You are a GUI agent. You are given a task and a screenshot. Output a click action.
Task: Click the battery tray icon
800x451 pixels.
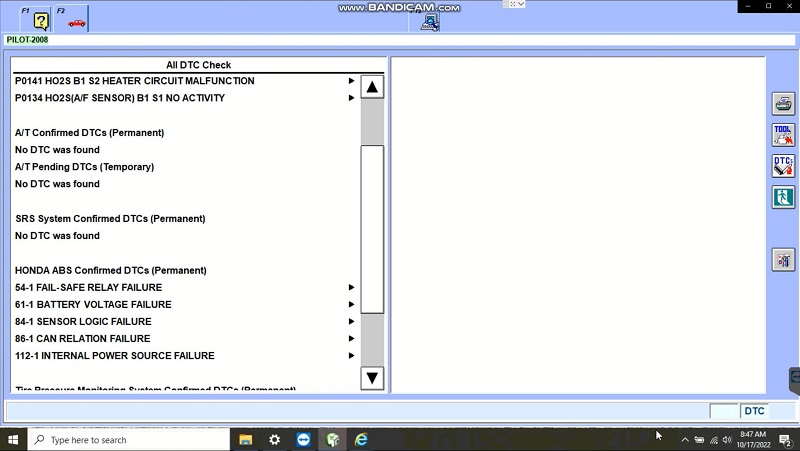699,440
